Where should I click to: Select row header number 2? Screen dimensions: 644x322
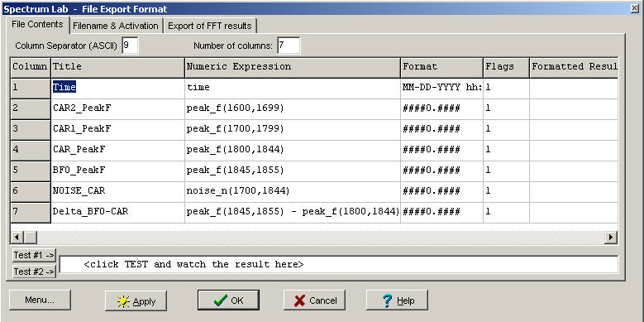tap(31, 109)
